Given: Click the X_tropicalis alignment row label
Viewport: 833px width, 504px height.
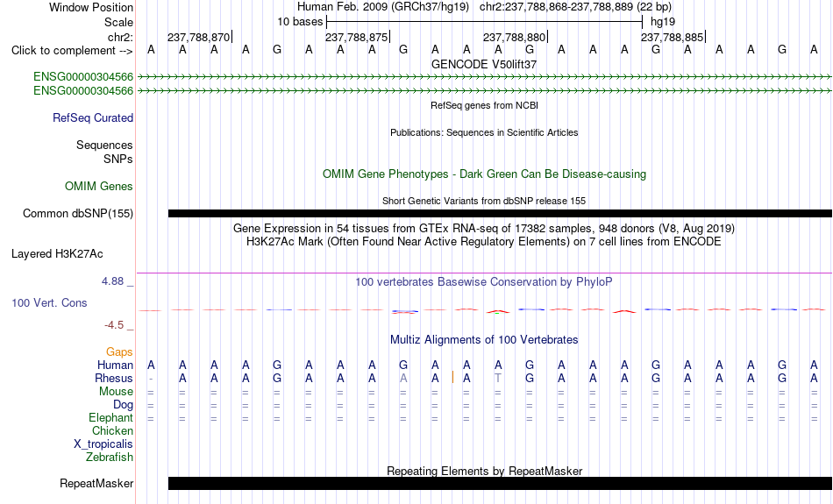Looking at the screenshot, I should (103, 444).
